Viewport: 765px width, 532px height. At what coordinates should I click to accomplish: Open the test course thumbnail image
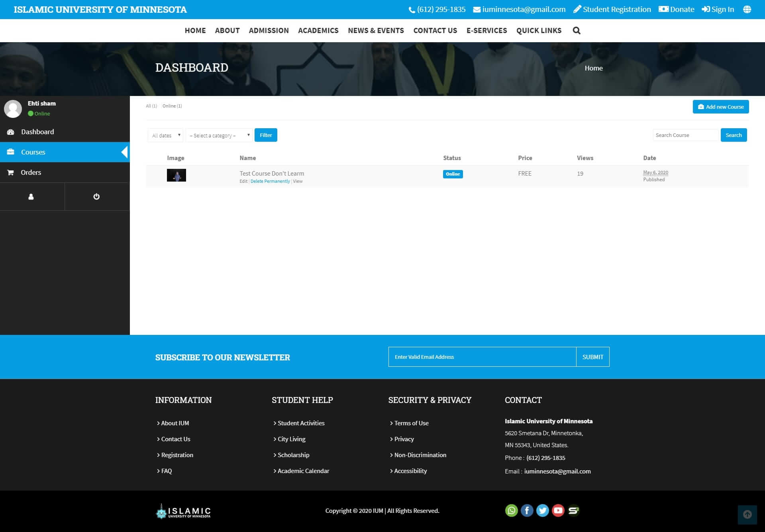tap(176, 175)
